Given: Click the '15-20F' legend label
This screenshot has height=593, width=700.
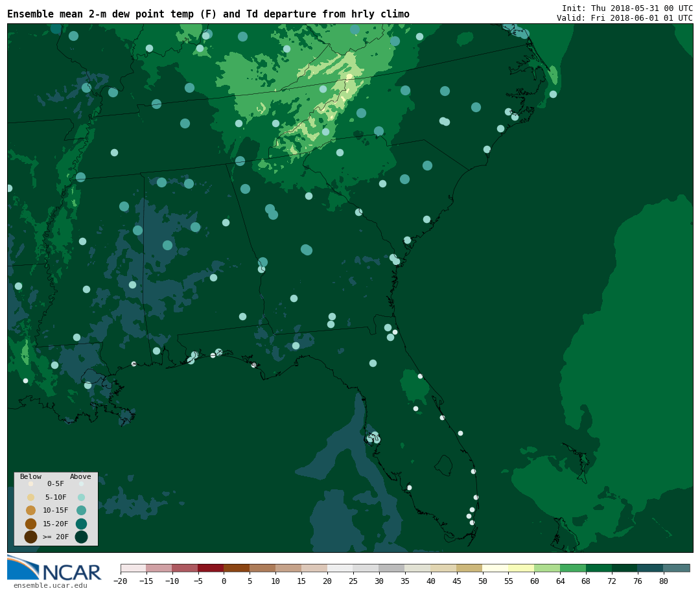Looking at the screenshot, I should [x=56, y=524].
